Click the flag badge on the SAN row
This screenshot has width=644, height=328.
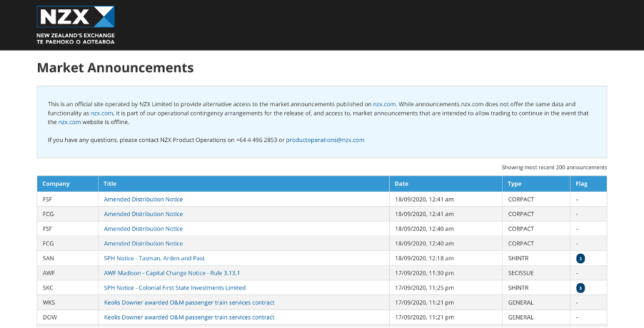coord(580,258)
